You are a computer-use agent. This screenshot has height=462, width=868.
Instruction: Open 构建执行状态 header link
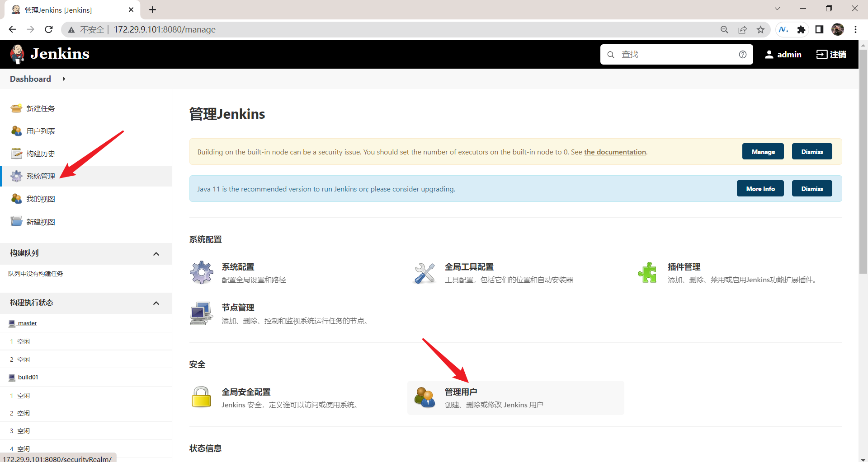(32, 303)
